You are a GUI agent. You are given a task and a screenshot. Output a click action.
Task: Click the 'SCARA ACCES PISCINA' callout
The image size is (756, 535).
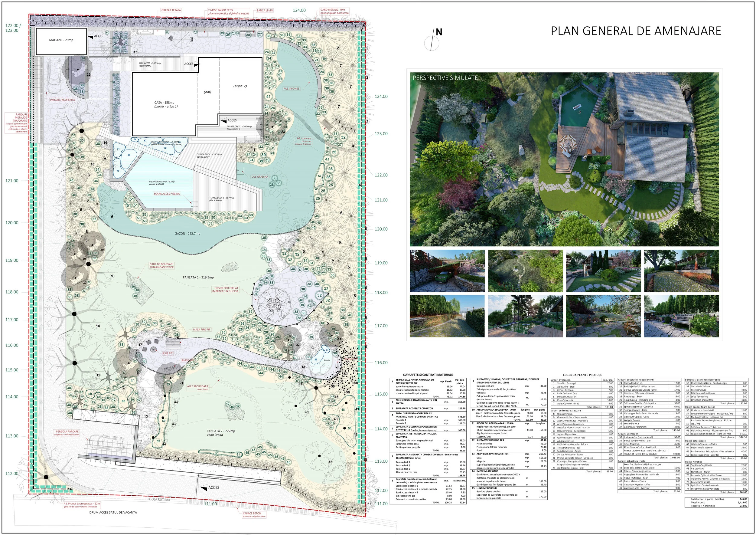coord(167,194)
